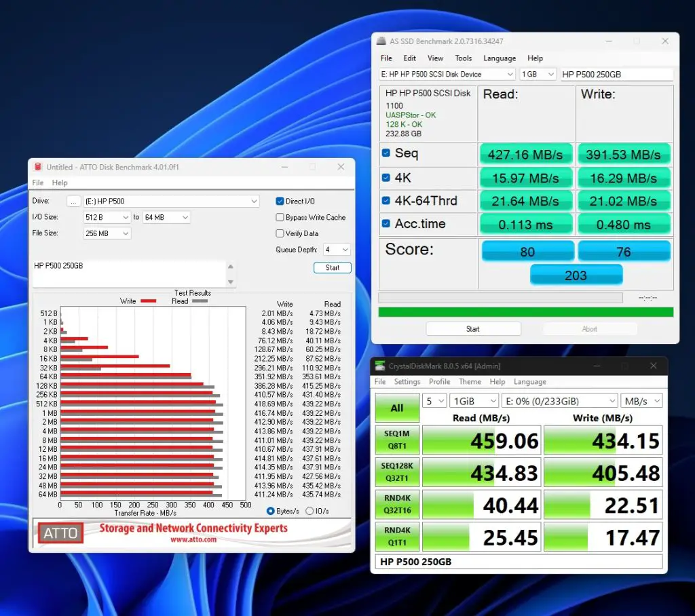The height and width of the screenshot is (616, 695).
Task: Click the HP P500 250GB name field in AS SSD
Action: (x=616, y=74)
